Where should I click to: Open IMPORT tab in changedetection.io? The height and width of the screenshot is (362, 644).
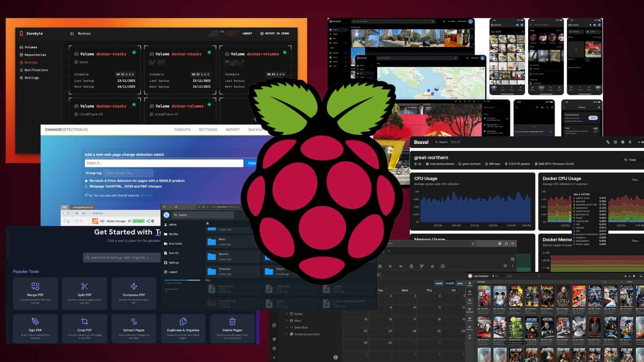(x=233, y=130)
